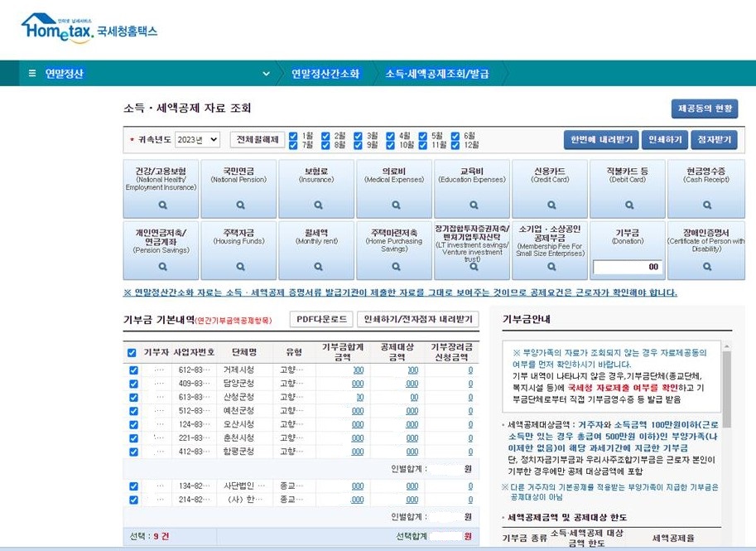This screenshot has height=551, width=756.
Task: Click 월세액 (Monthly rent) magnifier icon
Action: point(316,267)
